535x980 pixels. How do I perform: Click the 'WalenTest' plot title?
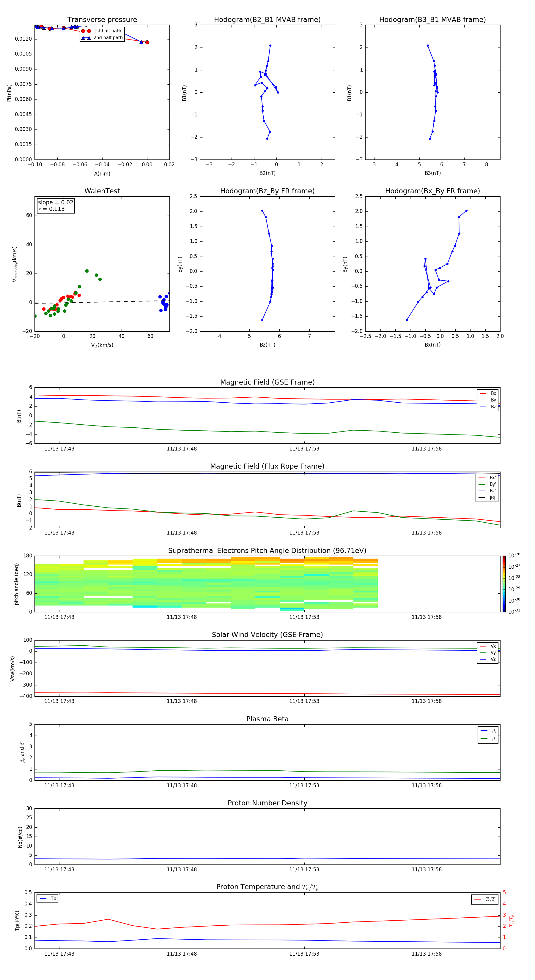click(x=102, y=191)
